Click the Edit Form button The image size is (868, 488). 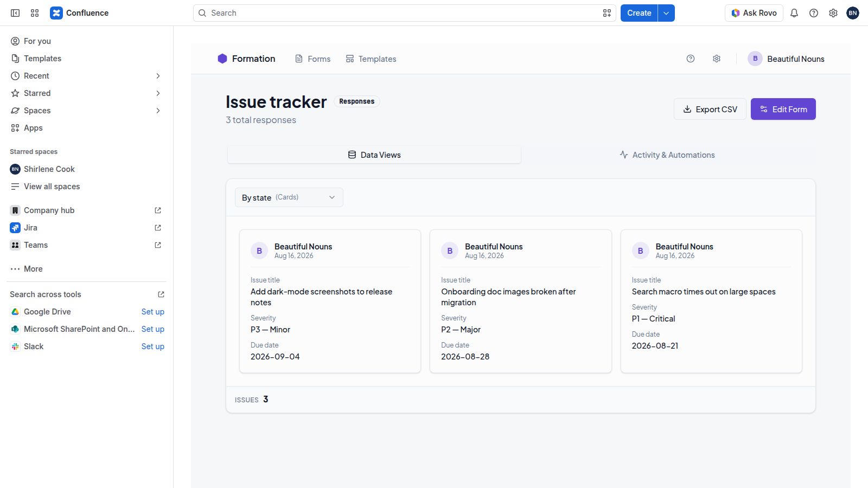[783, 109]
